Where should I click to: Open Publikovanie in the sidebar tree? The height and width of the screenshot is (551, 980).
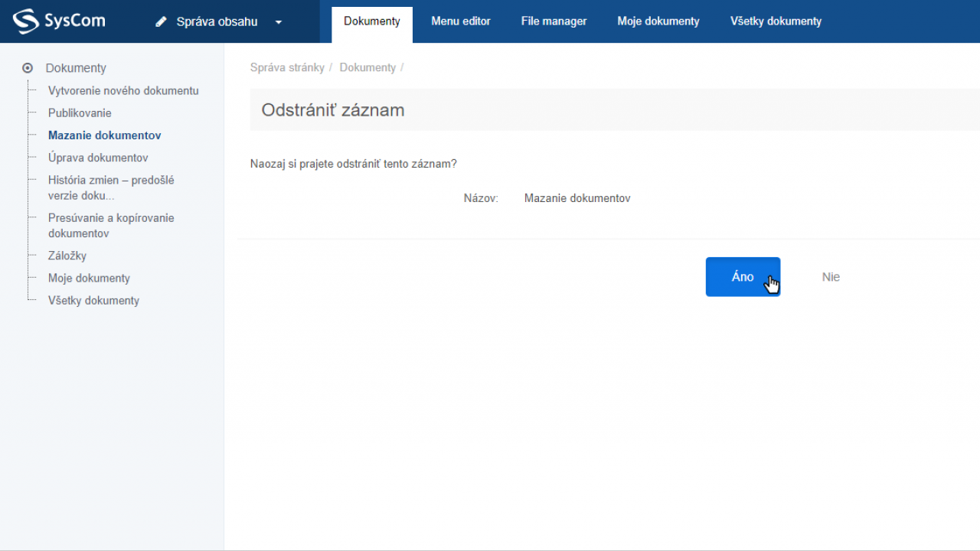click(80, 112)
